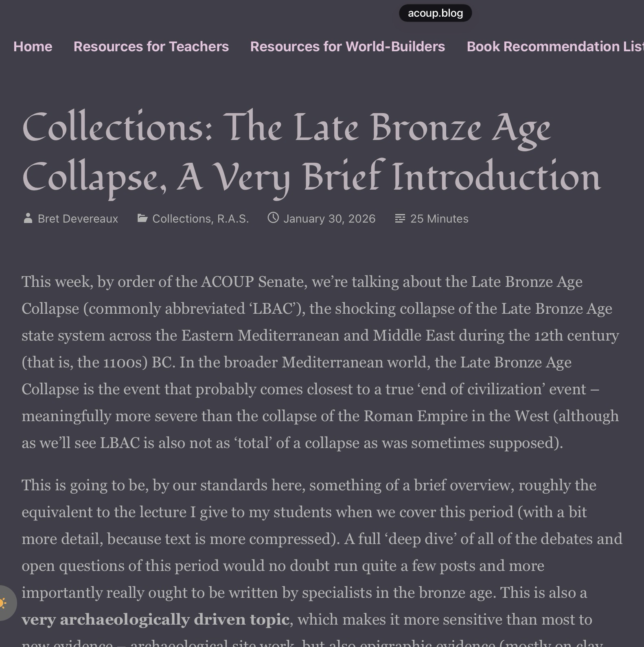The height and width of the screenshot is (647, 644).
Task: Select the Book Recommendation List link
Action: pyautogui.click(x=554, y=46)
